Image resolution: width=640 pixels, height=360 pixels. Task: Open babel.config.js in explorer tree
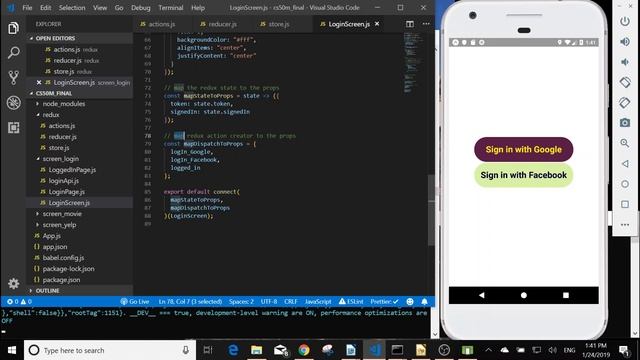click(63, 258)
